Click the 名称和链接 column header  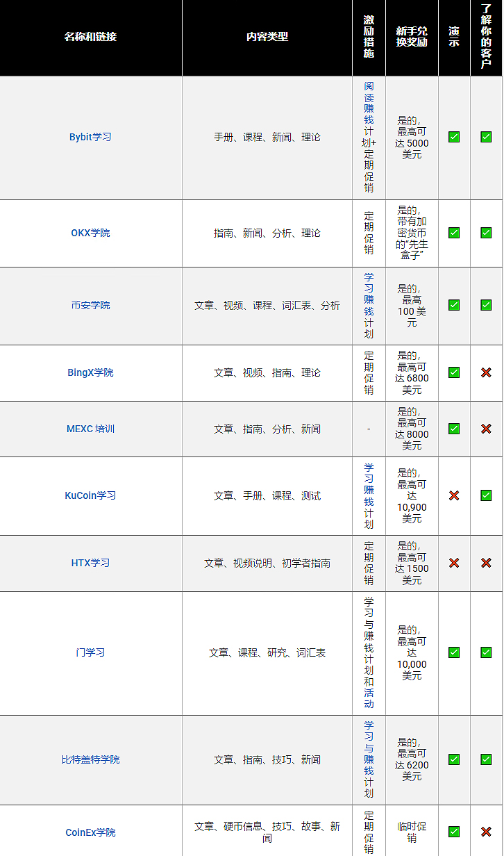90,37
